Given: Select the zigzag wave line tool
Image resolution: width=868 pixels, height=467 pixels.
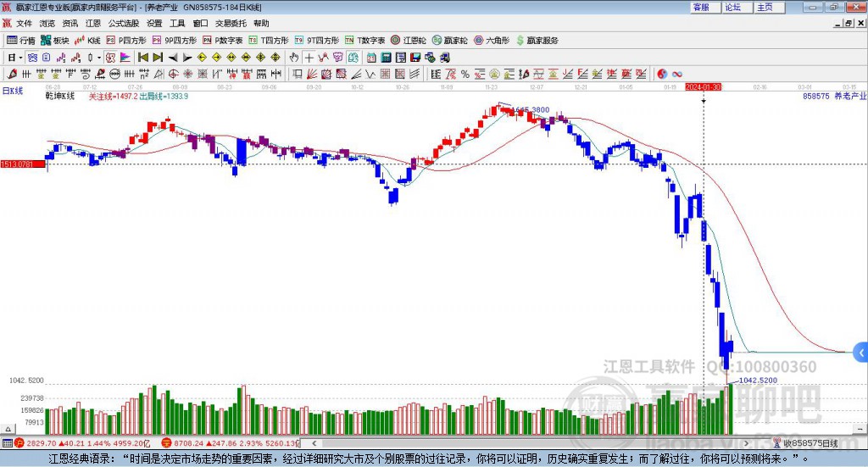Looking at the screenshot, I should tap(370, 74).
